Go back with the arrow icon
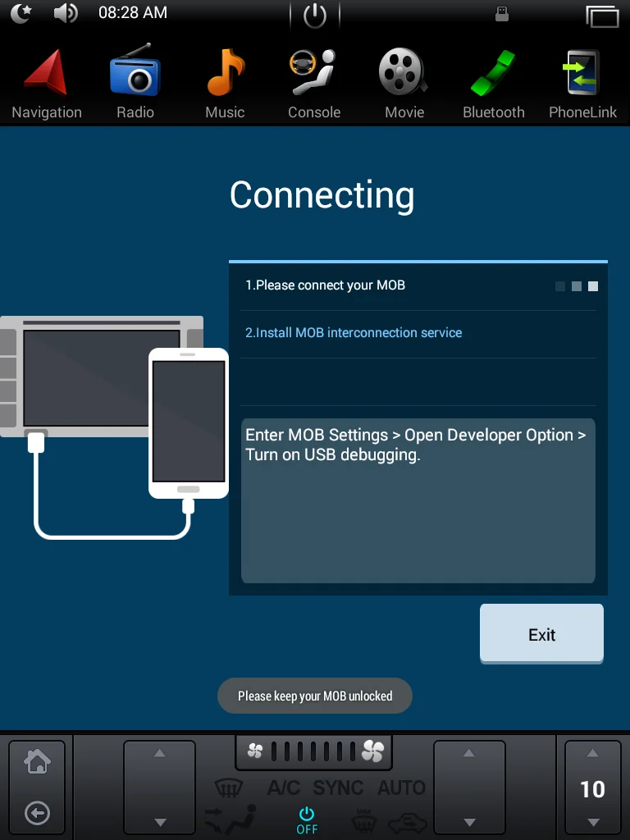The image size is (630, 840). (x=38, y=813)
